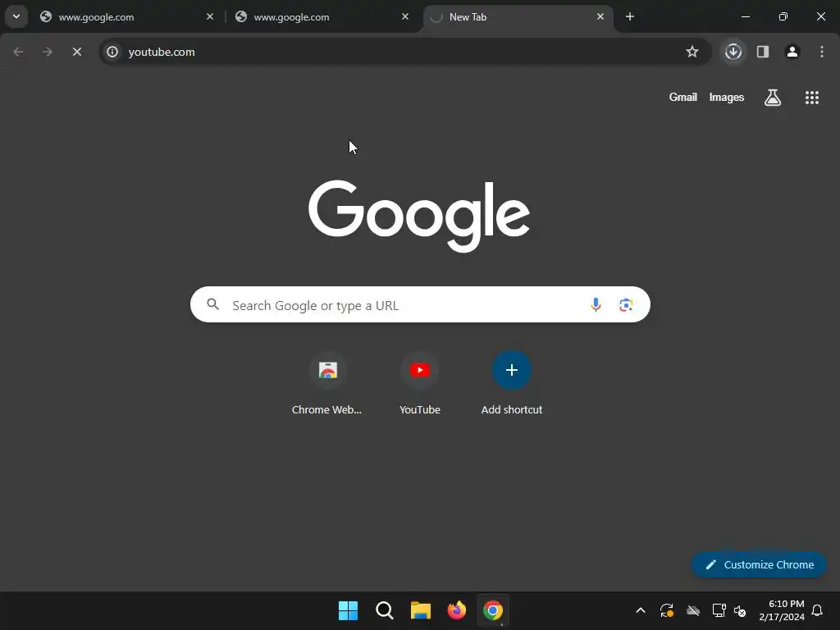Open the Images link
The width and height of the screenshot is (840, 630).
coord(727,97)
